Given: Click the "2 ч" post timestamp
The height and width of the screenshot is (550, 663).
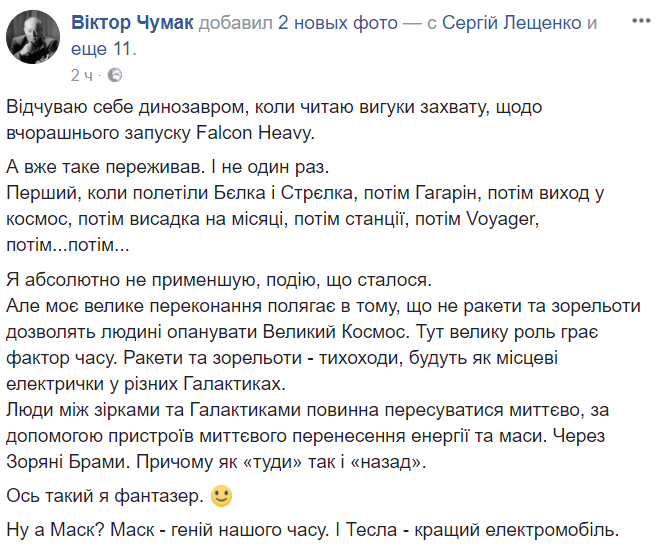Looking at the screenshot, I should coord(84,74).
